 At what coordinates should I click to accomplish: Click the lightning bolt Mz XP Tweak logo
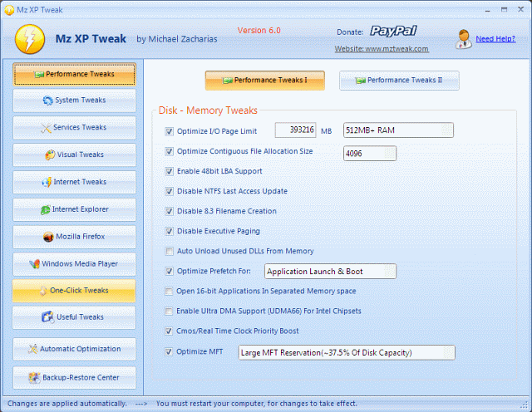(x=27, y=38)
